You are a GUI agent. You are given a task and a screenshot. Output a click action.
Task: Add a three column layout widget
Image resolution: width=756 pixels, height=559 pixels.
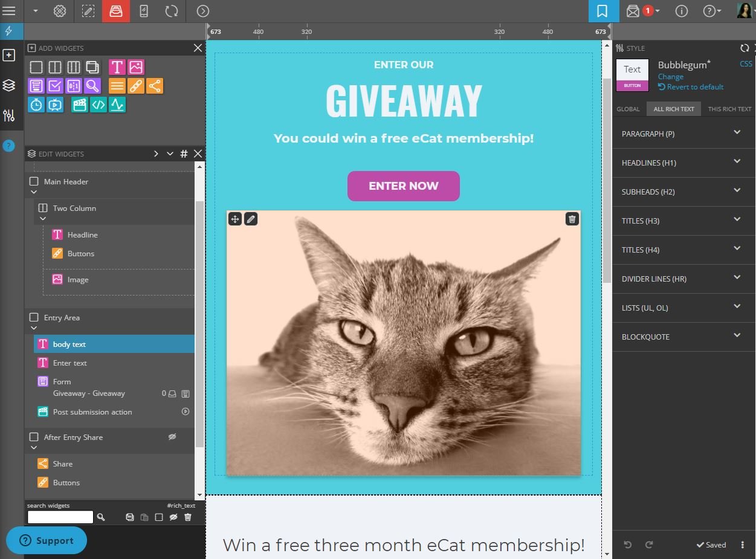74,67
